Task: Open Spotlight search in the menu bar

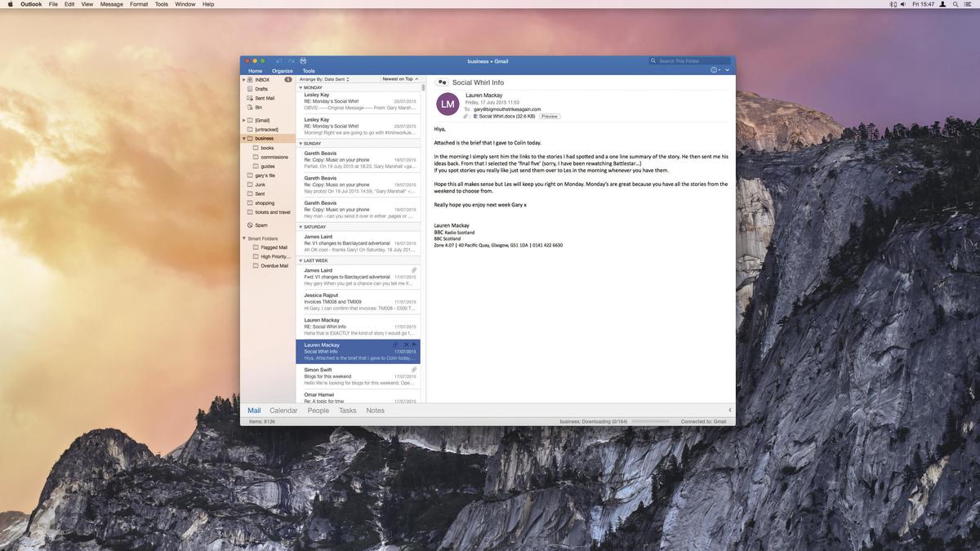Action: (955, 4)
